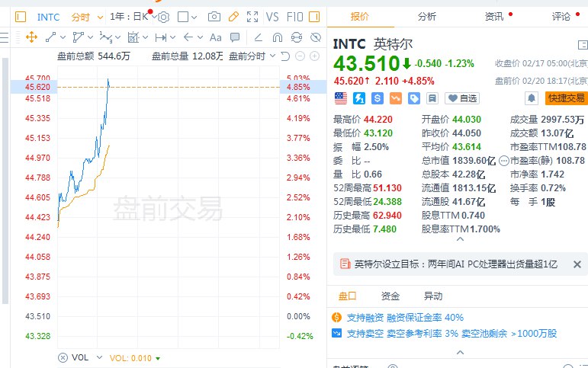
Task: Toggle the left sidebar panel icon
Action: coord(21,17)
